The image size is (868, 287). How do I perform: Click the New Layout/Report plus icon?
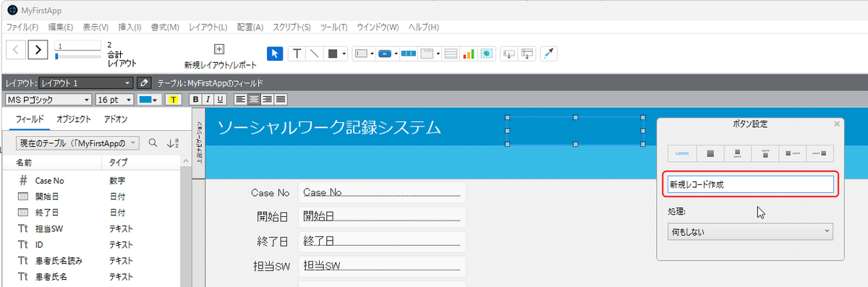220,49
